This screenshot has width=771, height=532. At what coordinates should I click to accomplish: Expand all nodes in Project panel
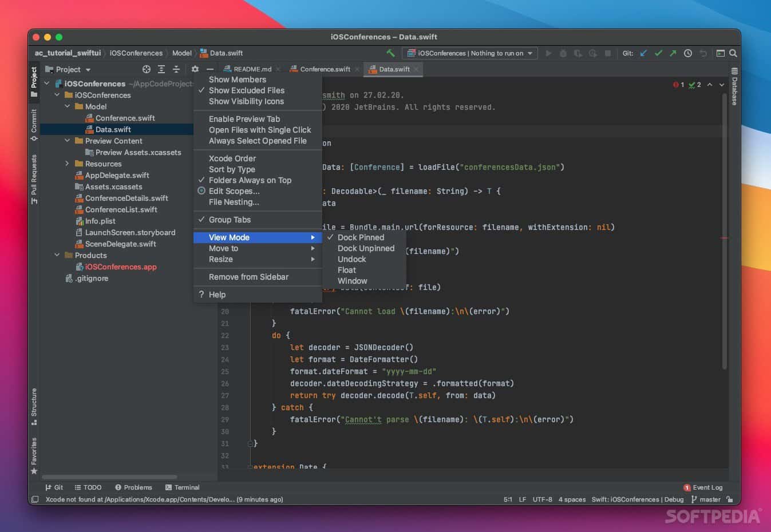(x=161, y=69)
